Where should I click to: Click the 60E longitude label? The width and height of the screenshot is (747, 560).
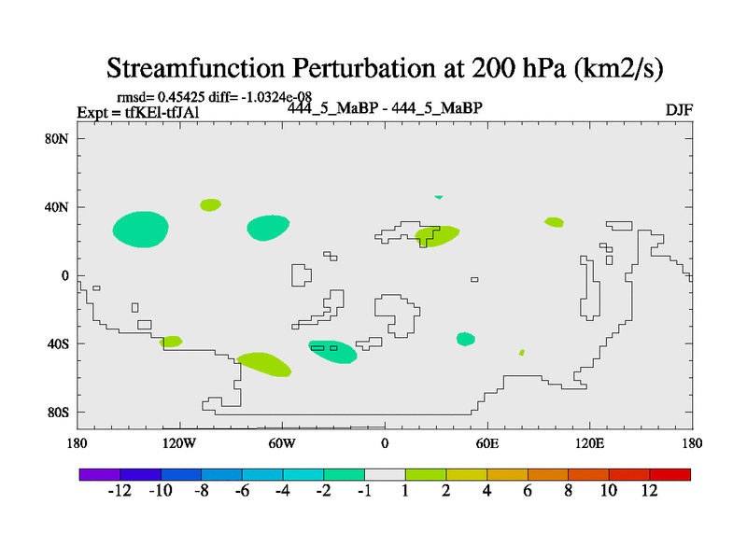point(487,443)
